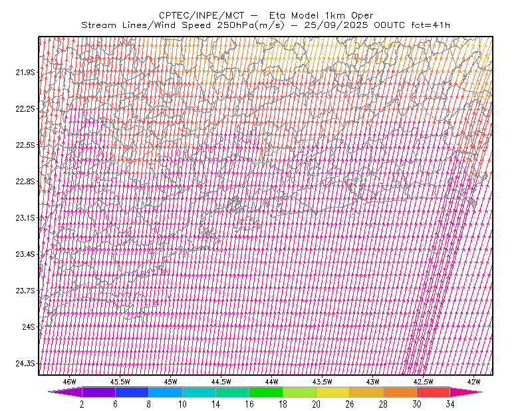
Task: Click the legend value '8'
Action: (x=148, y=404)
